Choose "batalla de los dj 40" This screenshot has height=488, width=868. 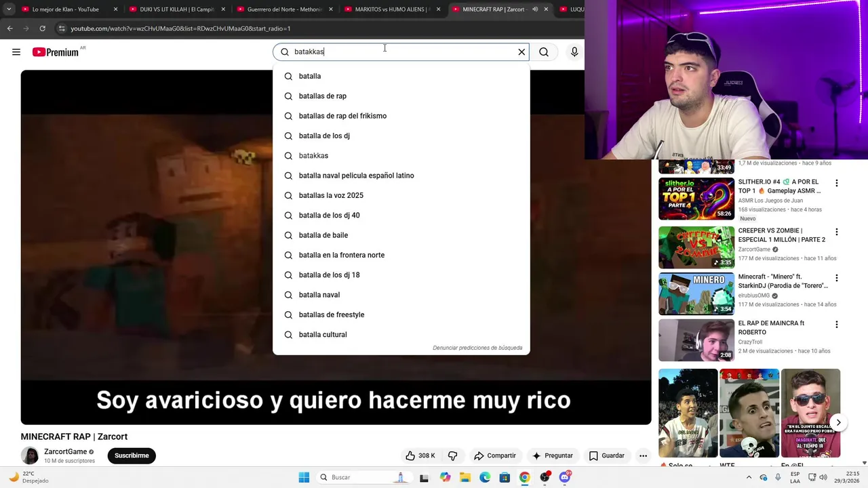(x=401, y=216)
